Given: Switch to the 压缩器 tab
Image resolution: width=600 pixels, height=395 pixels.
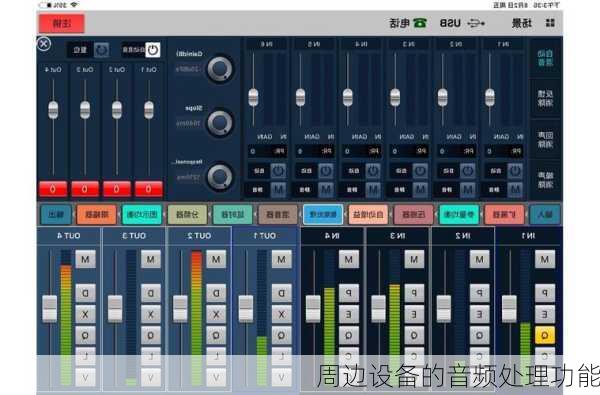Looking at the screenshot, I should click(413, 214).
